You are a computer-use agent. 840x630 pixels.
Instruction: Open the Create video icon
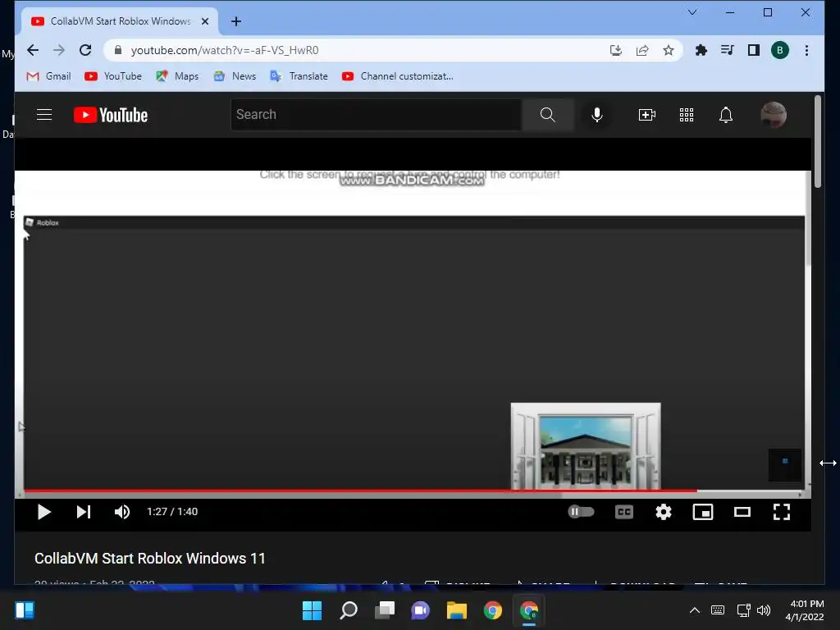[x=647, y=115]
